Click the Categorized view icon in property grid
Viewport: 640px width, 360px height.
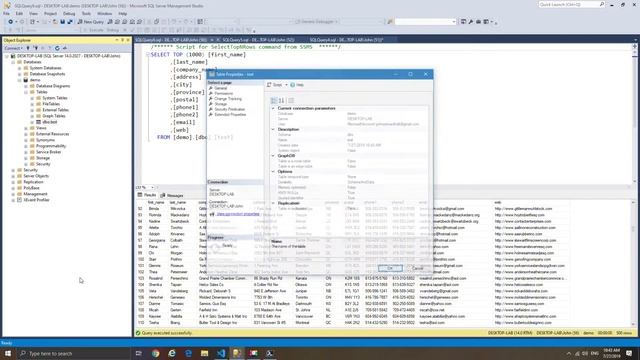click(x=274, y=100)
